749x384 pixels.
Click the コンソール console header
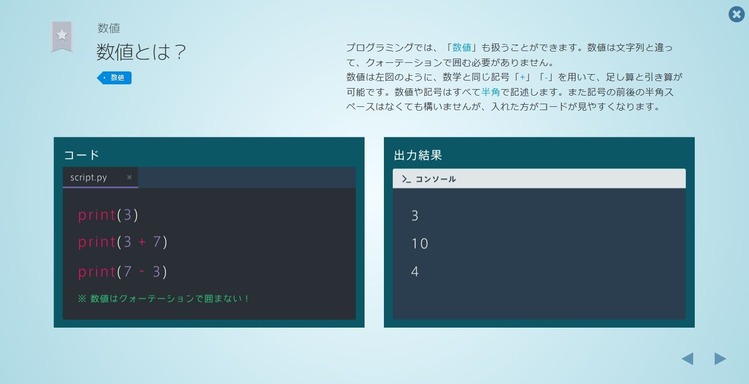click(539, 179)
